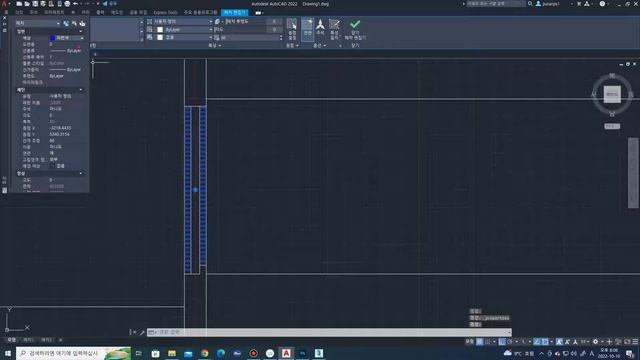Toggle Associative hatch button in ribbon
The width and height of the screenshot is (640, 360).
point(308,29)
